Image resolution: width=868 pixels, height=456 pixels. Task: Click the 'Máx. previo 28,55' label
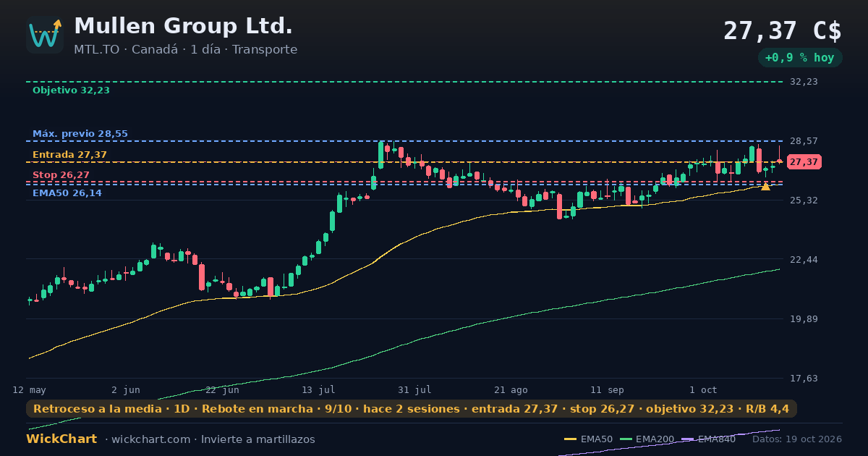[x=80, y=134]
